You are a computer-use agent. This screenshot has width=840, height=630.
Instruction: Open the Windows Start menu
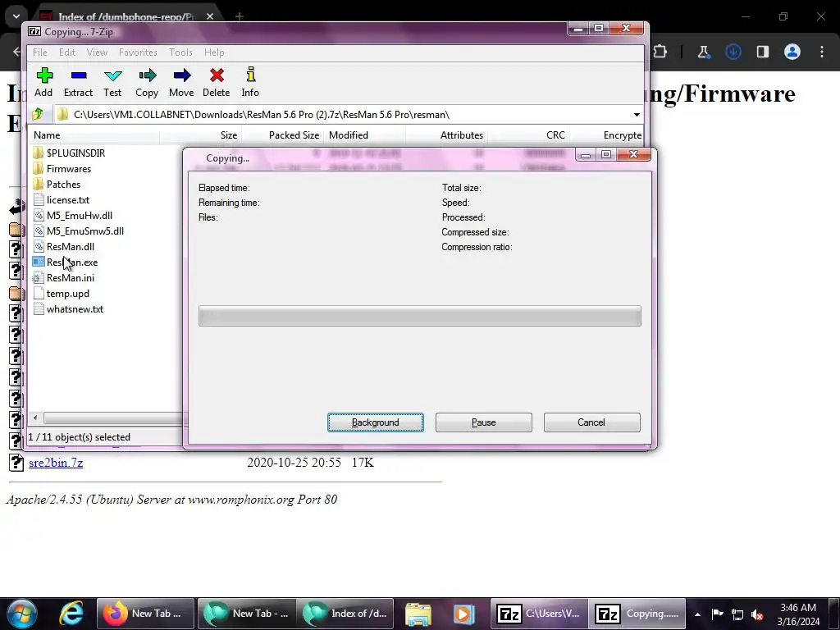coord(22,614)
